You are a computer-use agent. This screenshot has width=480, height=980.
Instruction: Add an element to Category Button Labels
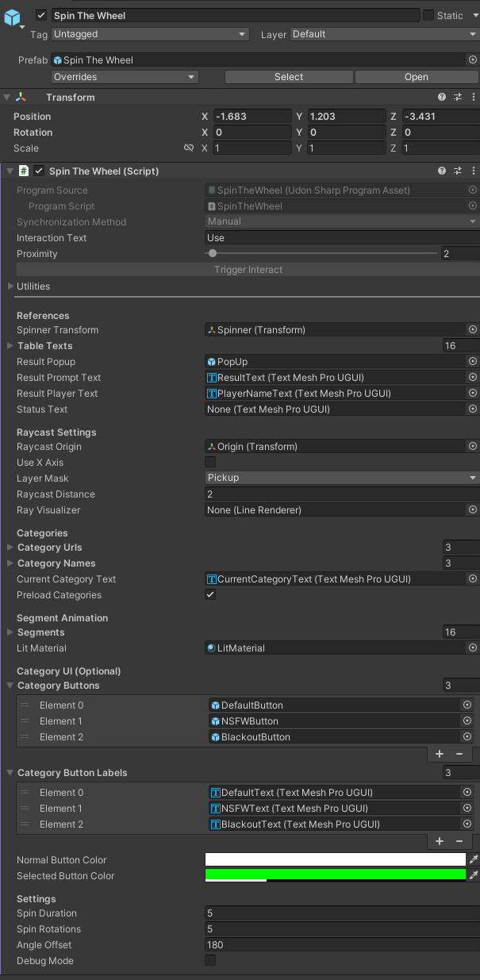tap(439, 840)
